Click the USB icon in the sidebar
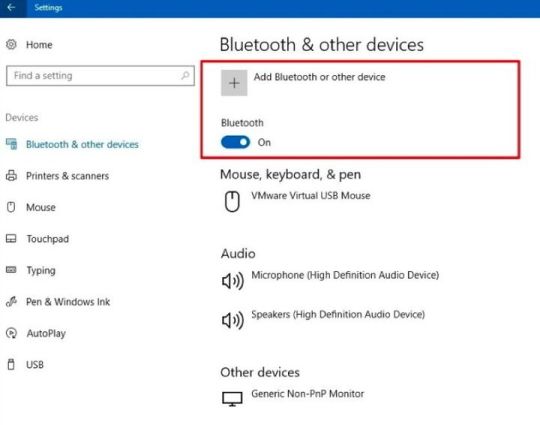The height and width of the screenshot is (425, 540). (11, 364)
